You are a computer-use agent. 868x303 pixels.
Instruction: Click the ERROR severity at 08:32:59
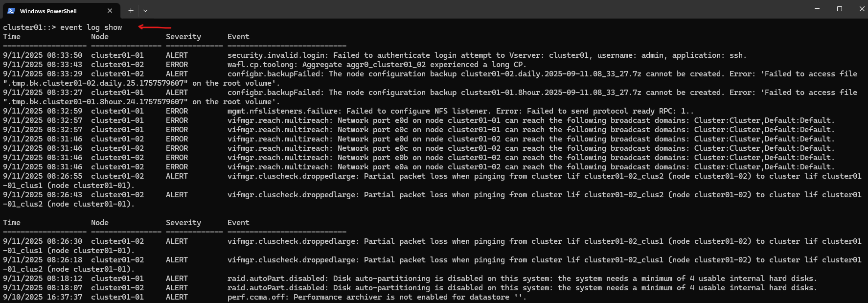tap(177, 111)
